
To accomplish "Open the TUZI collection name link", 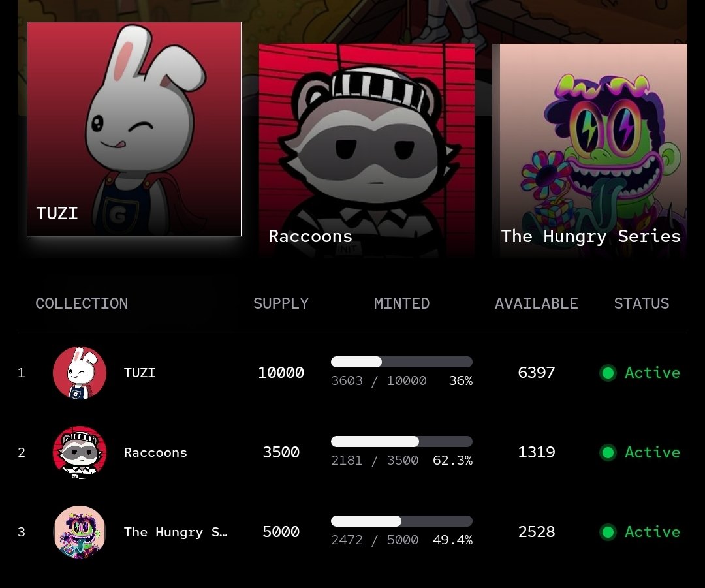I will (140, 373).
